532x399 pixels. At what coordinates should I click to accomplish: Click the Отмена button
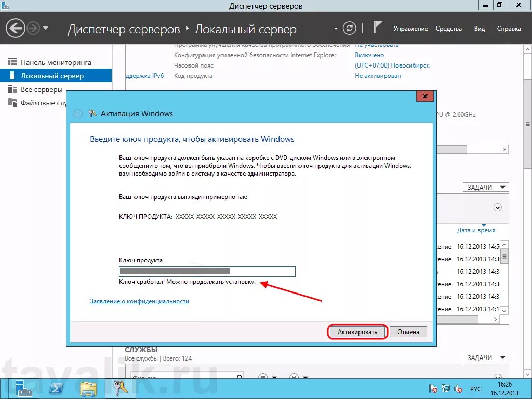point(408,332)
